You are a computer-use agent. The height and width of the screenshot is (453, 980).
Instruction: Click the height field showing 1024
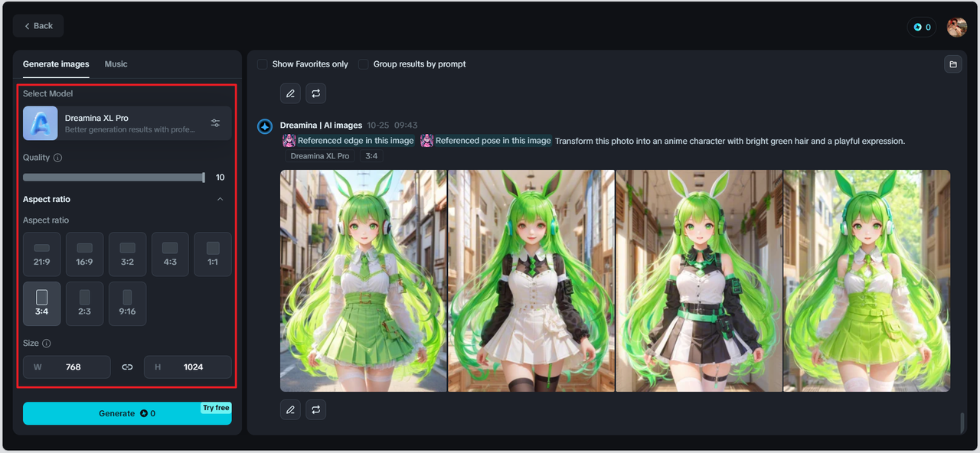[188, 367]
